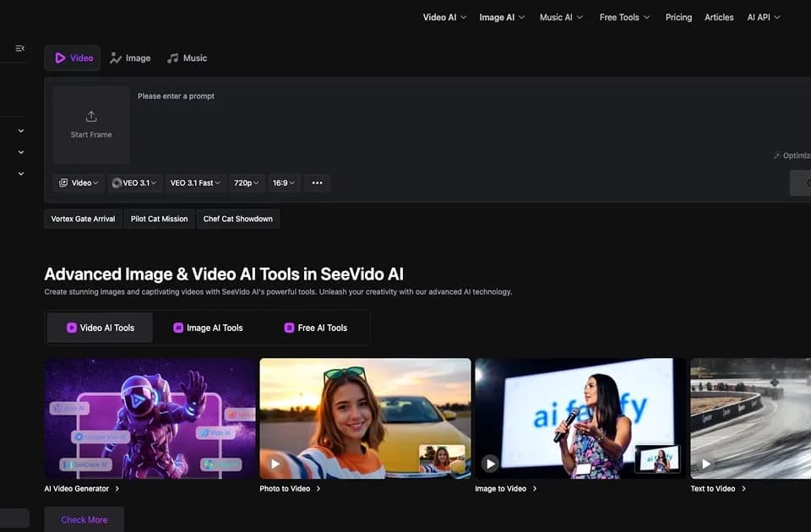Expand the first collapsed sidebar section chevron
Image resolution: width=811 pixels, height=532 pixels.
(x=21, y=131)
